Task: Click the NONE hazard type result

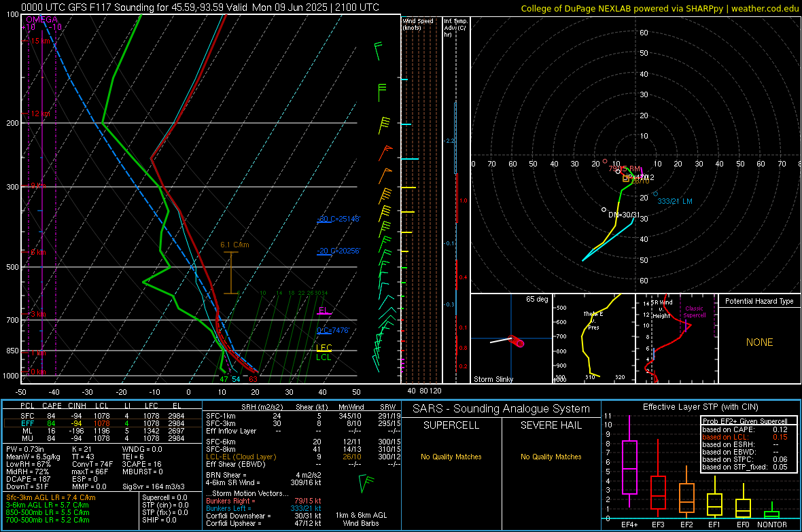Action: (x=760, y=342)
